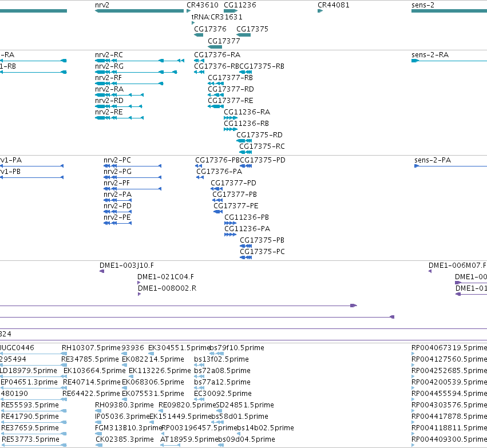487x448 pixels.
Task: Click the bs13f02.5prime EST
Action: 221,359
